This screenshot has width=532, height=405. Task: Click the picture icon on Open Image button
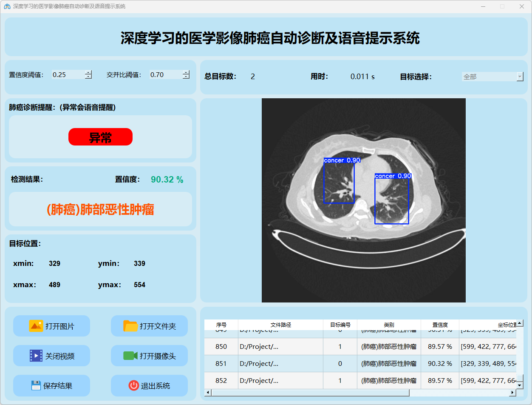36,326
